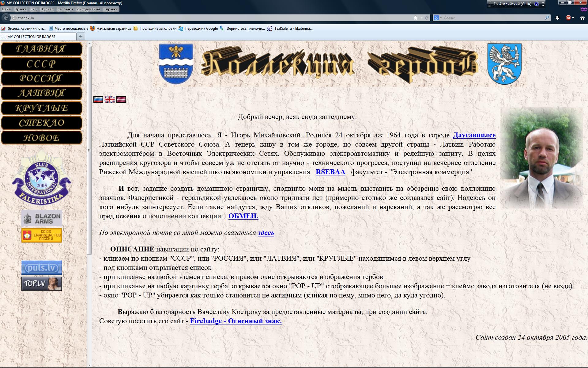Viewport: 588px width, 368px height.
Task: Expand the Adblock Plus dropdown arrow
Action: pyautogui.click(x=573, y=18)
